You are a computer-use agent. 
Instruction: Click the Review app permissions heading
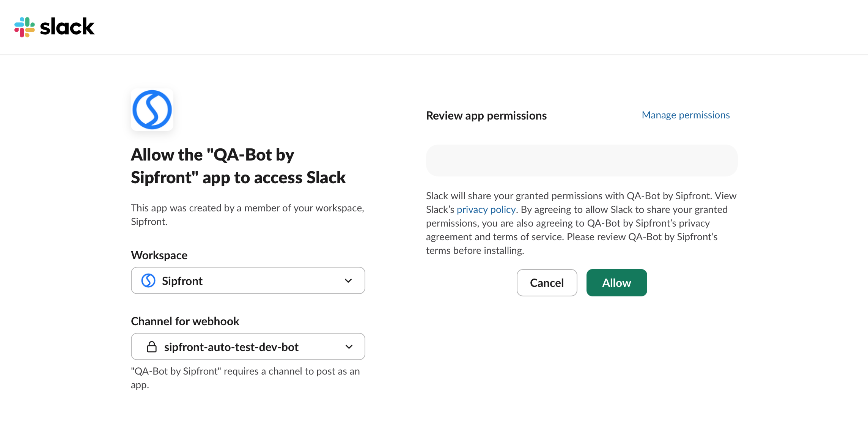(x=486, y=115)
